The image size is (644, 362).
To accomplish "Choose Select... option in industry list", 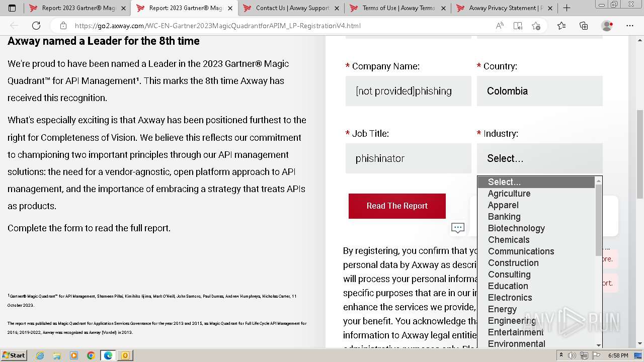I will click(536, 182).
